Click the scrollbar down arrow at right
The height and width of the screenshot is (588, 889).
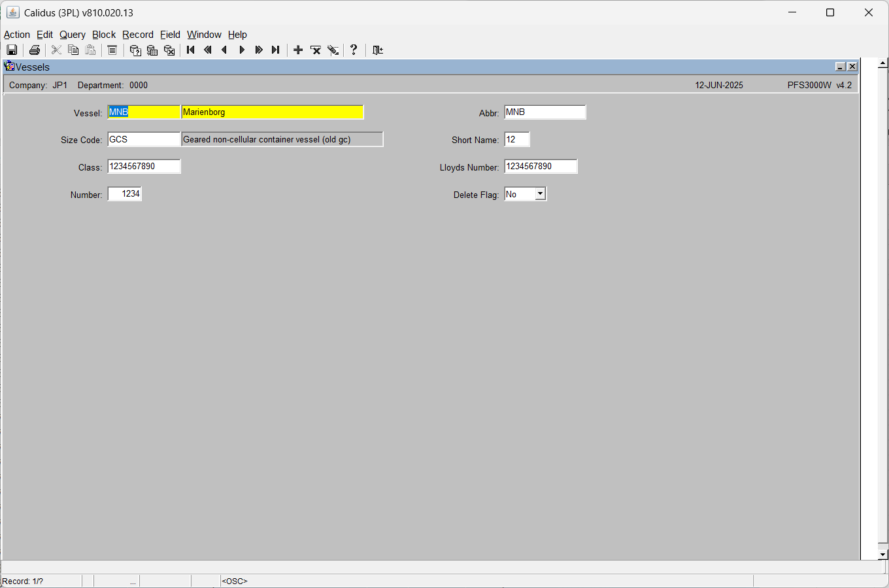click(x=882, y=555)
